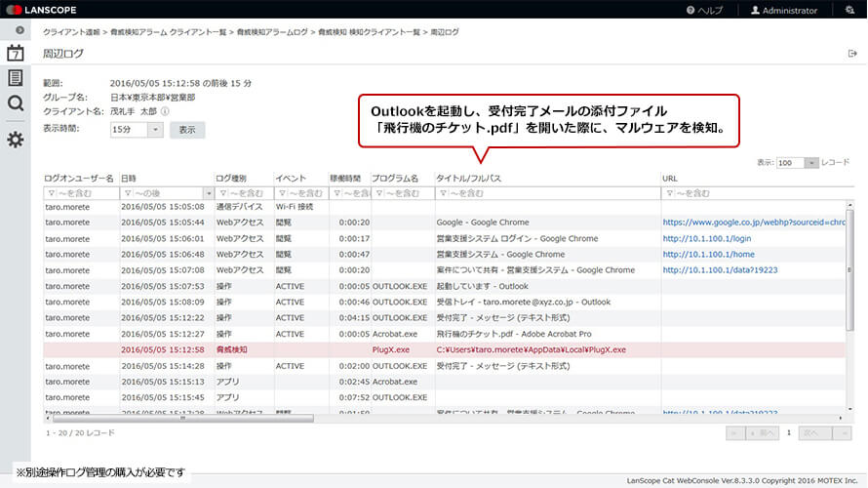Open the report document icon in the sidebar
The image size is (868, 488).
click(15, 77)
